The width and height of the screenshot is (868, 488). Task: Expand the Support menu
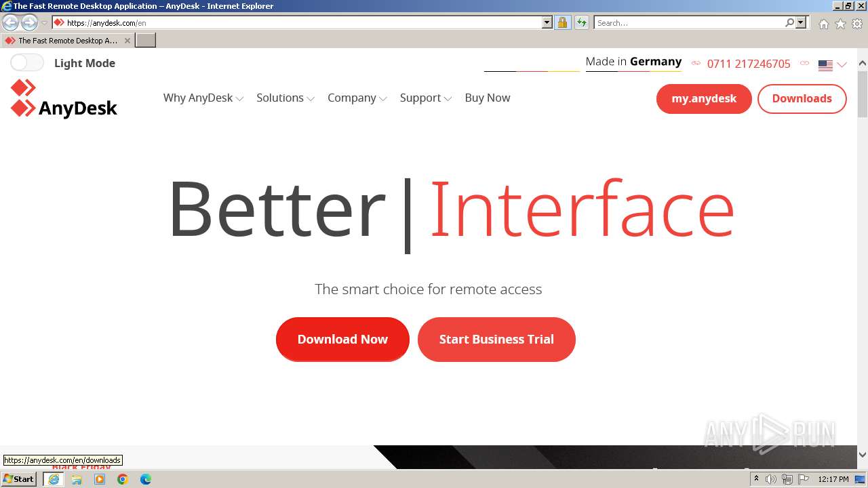(x=425, y=98)
